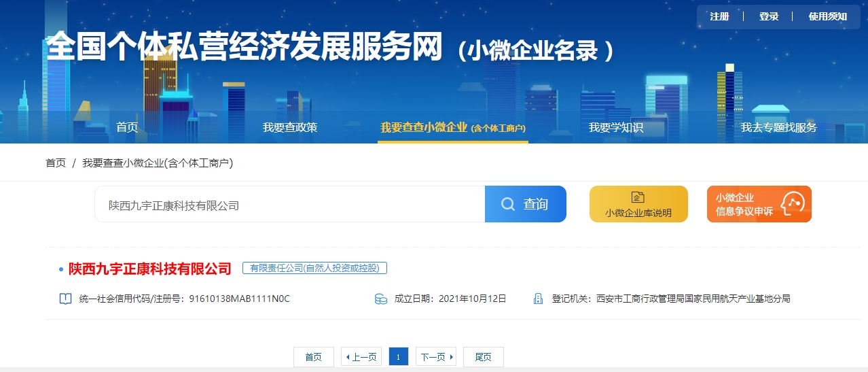Open the 陕西九宇正康科技有限公司 result link

pyautogui.click(x=150, y=269)
